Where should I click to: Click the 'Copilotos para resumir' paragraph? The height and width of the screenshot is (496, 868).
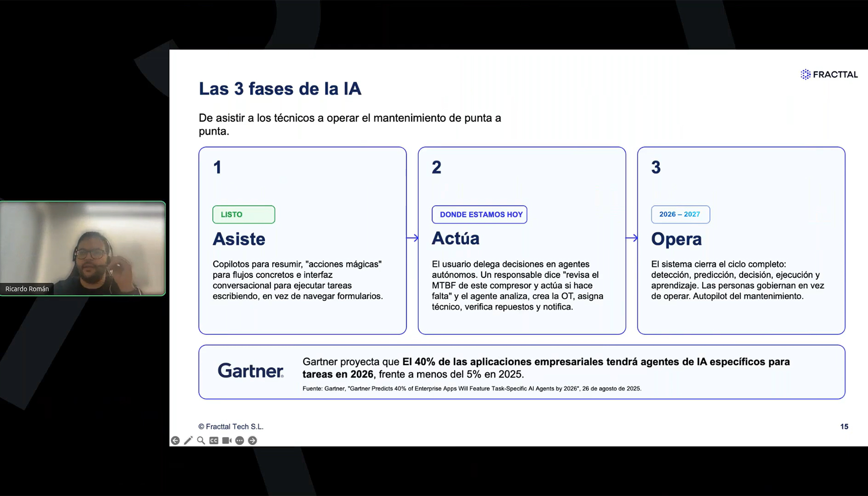point(298,280)
